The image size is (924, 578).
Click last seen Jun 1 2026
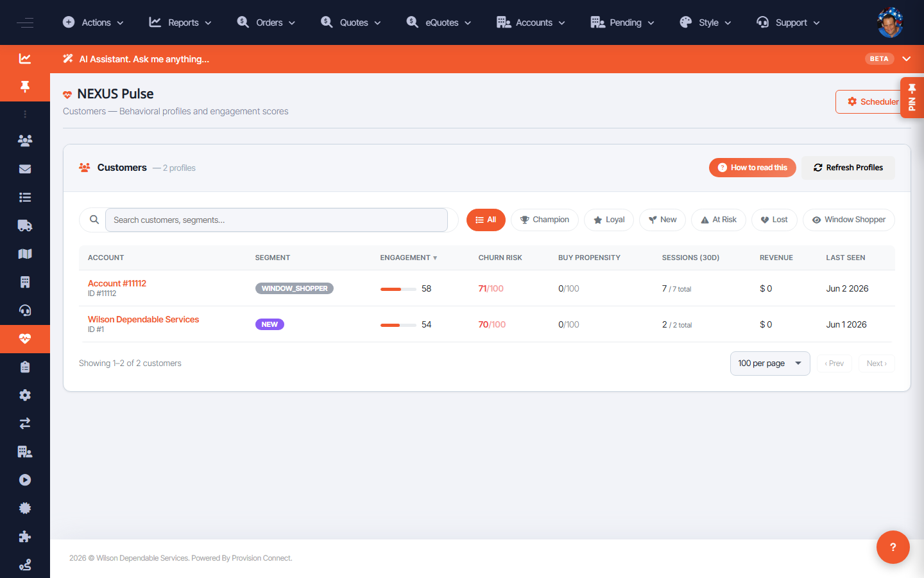pyautogui.click(x=846, y=324)
